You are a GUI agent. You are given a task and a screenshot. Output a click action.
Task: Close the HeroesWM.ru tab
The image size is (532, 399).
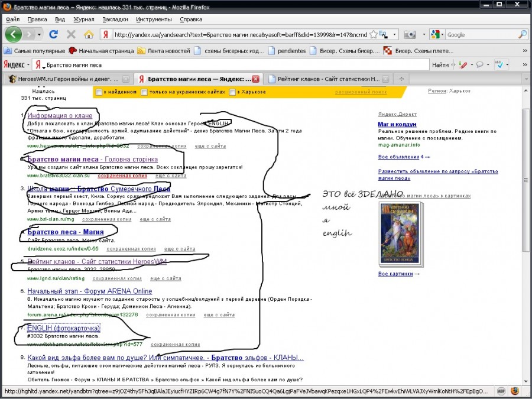(x=125, y=79)
